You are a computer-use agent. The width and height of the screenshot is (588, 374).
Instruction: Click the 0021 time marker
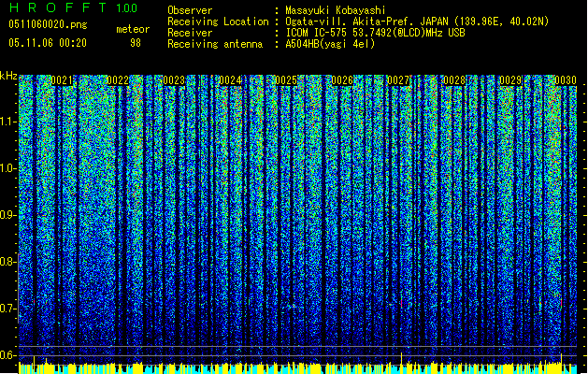pyautogui.click(x=62, y=80)
